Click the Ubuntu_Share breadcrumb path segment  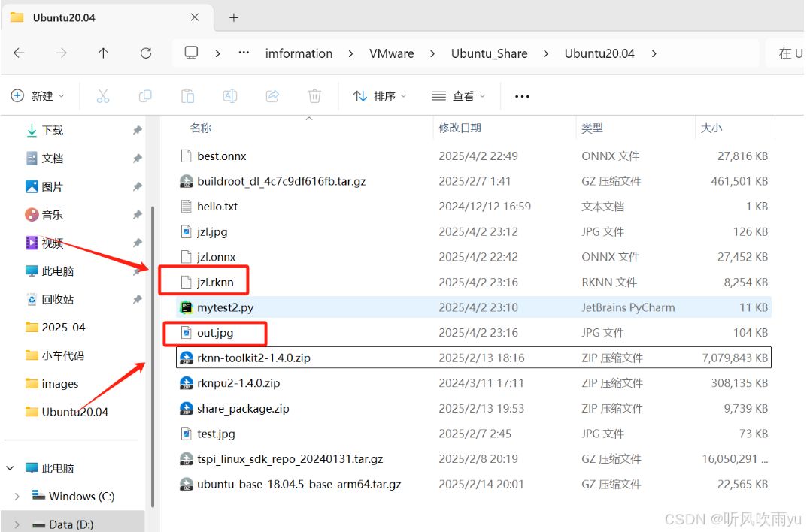(489, 53)
